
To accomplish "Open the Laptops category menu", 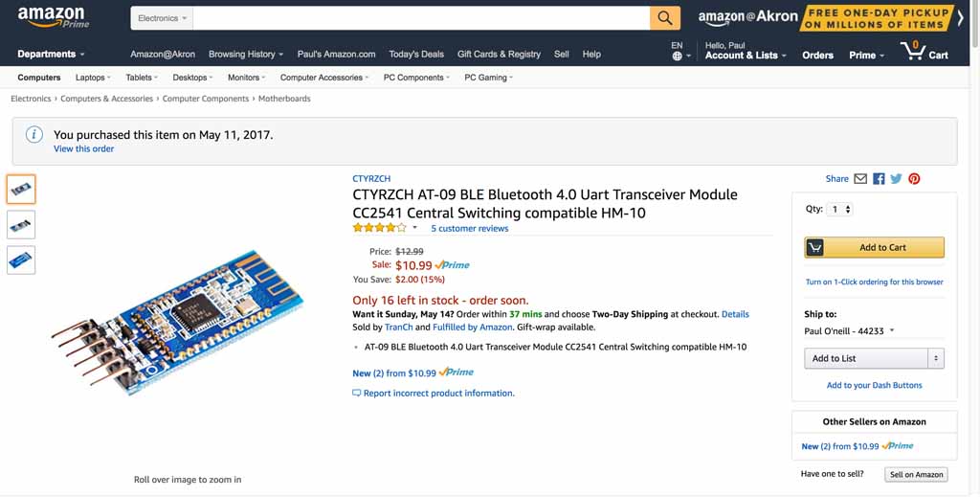I will coord(93,78).
